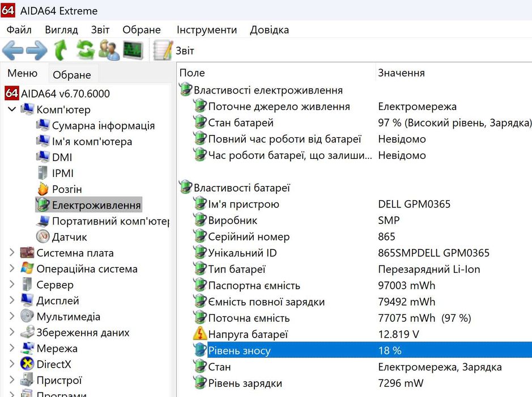Viewport: 532px width, 397px height.
Task: Select the Тип батареї row
Action: pyautogui.click(x=363, y=269)
